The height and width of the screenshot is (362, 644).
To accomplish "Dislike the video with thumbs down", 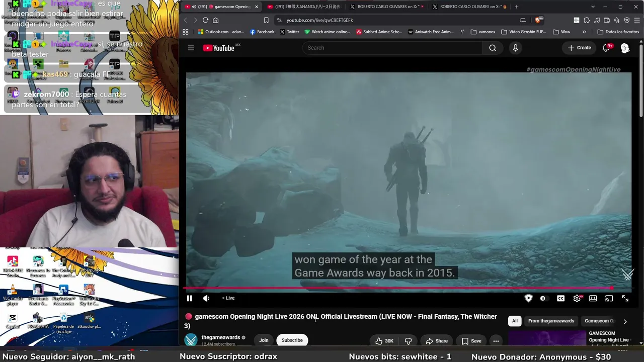I will (408, 341).
